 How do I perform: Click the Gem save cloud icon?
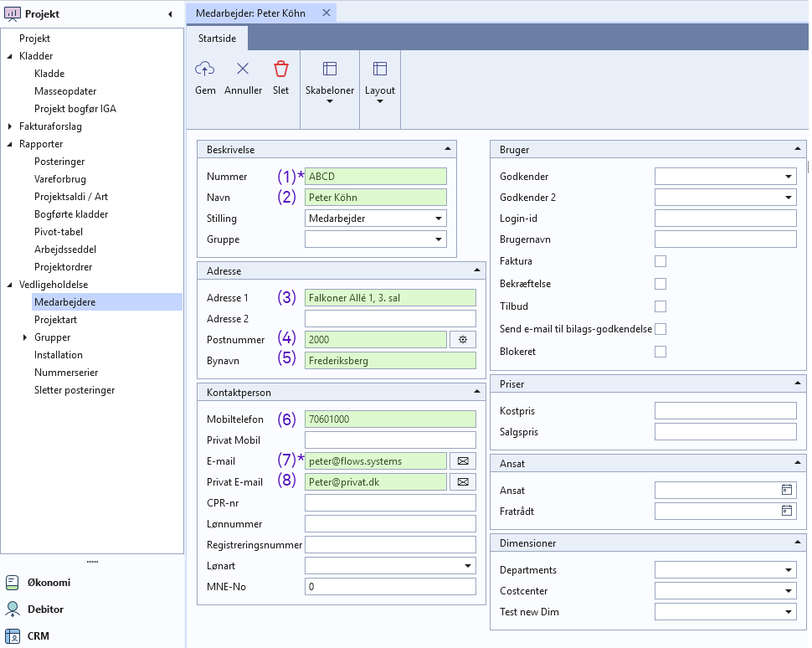click(x=205, y=69)
